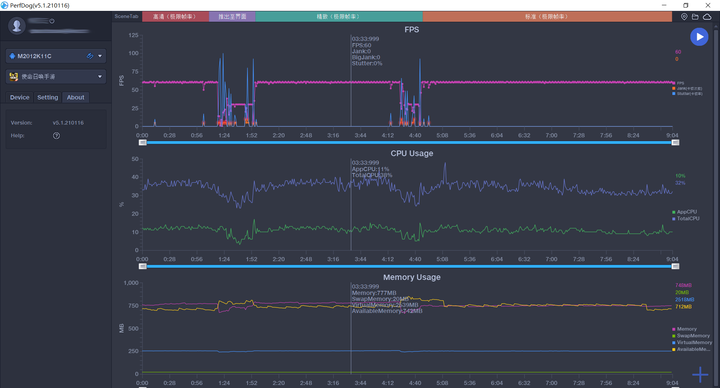Open the folder icon in top toolbar
The height and width of the screenshot is (388, 720).
pos(695,17)
